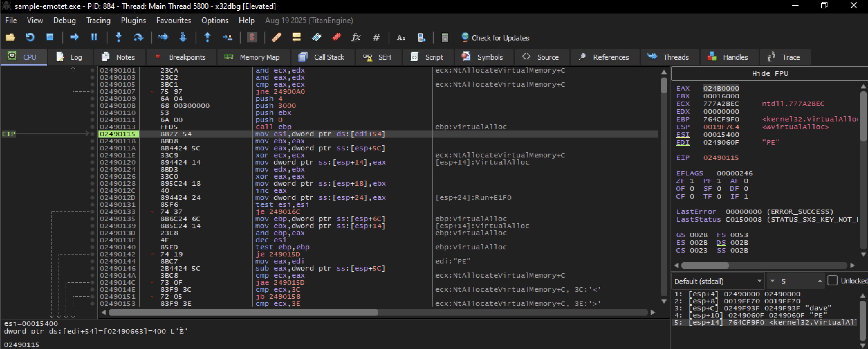Click the registers panel horizontal scrollbar thumb

coord(705,265)
